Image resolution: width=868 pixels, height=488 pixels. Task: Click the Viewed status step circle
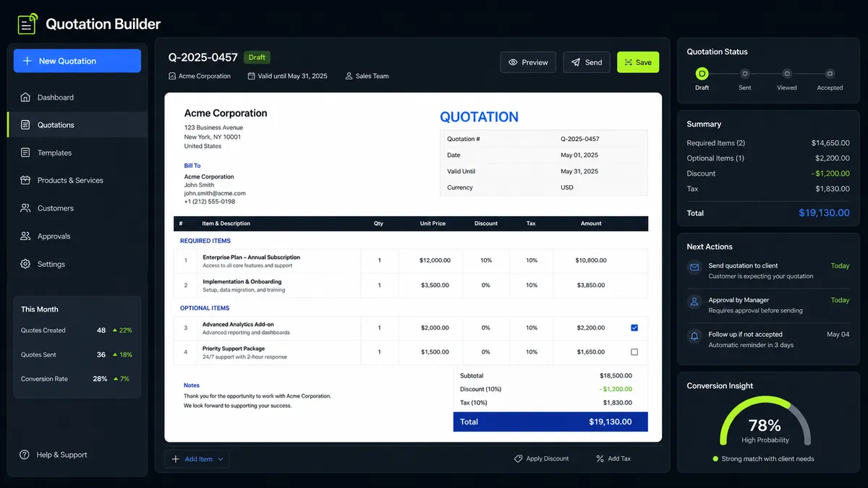tap(787, 73)
